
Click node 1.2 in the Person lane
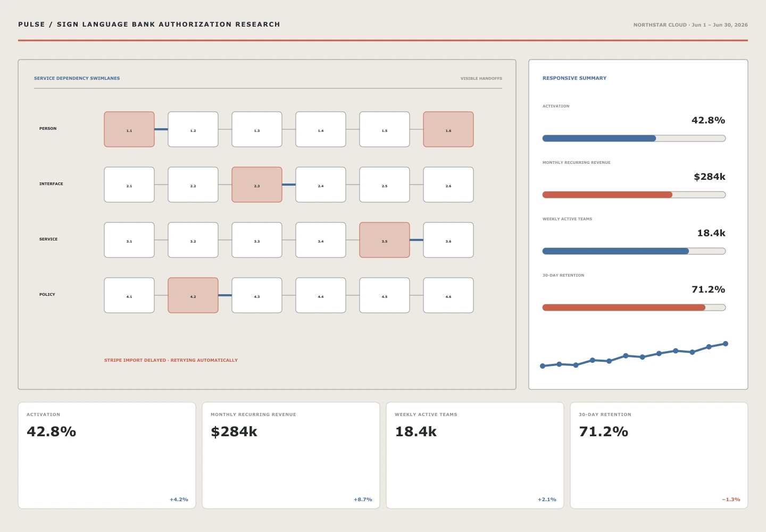[x=193, y=129]
